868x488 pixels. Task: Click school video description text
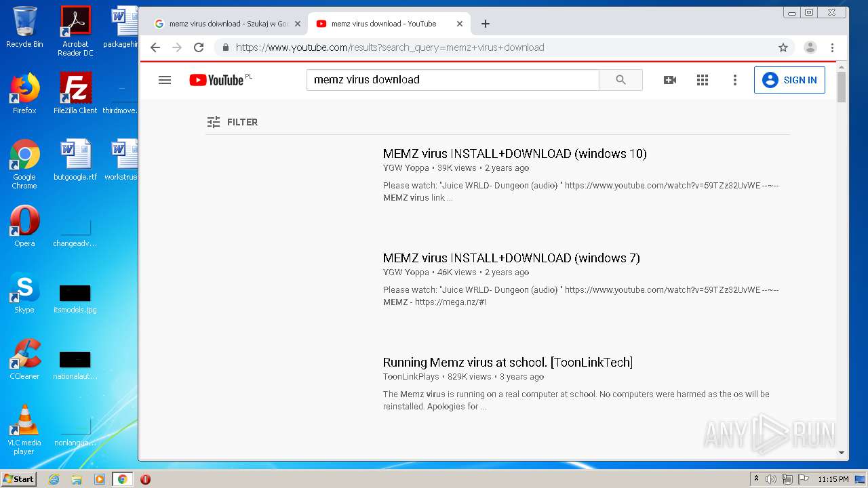576,401
